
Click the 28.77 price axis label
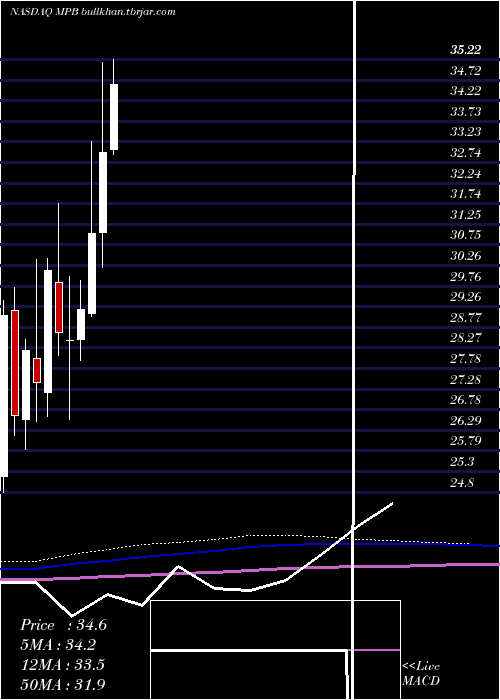pyautogui.click(x=465, y=317)
